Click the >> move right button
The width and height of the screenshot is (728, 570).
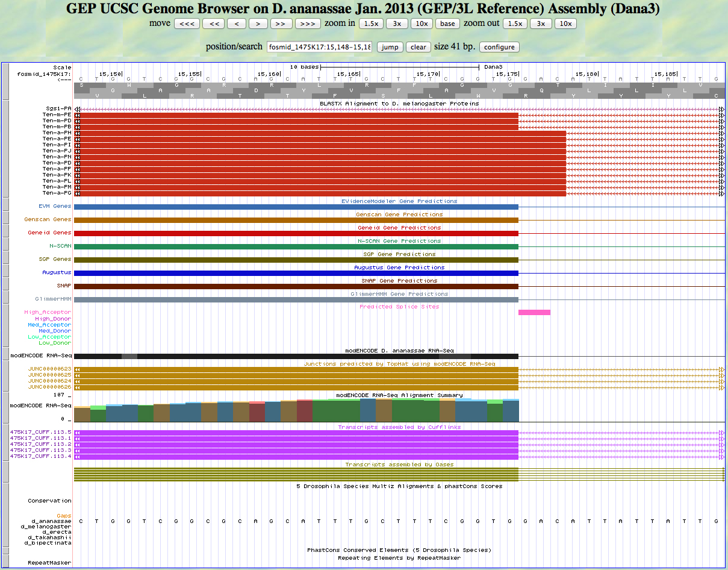[x=281, y=23]
